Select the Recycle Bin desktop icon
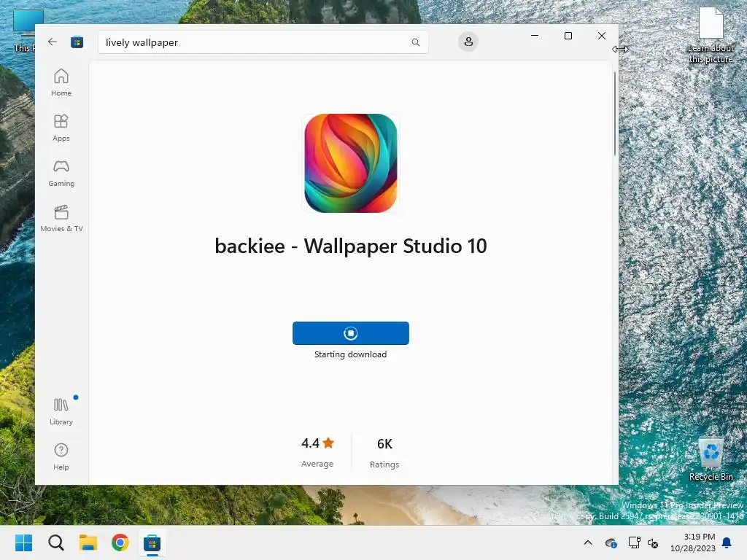Screen dimensions: 747x560 click(711, 459)
